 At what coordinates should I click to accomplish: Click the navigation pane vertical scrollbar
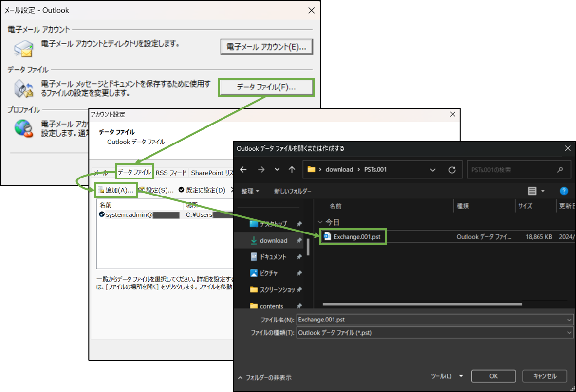click(308, 247)
